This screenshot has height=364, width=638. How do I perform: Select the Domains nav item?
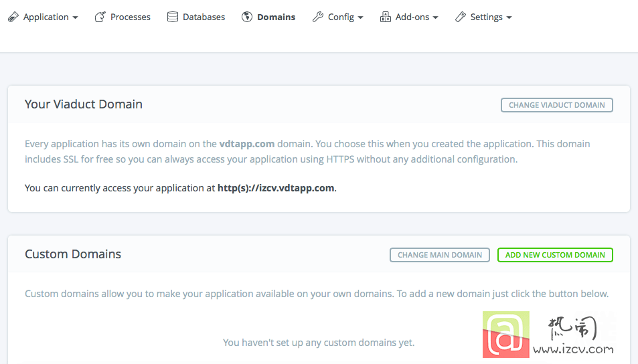coord(276,17)
